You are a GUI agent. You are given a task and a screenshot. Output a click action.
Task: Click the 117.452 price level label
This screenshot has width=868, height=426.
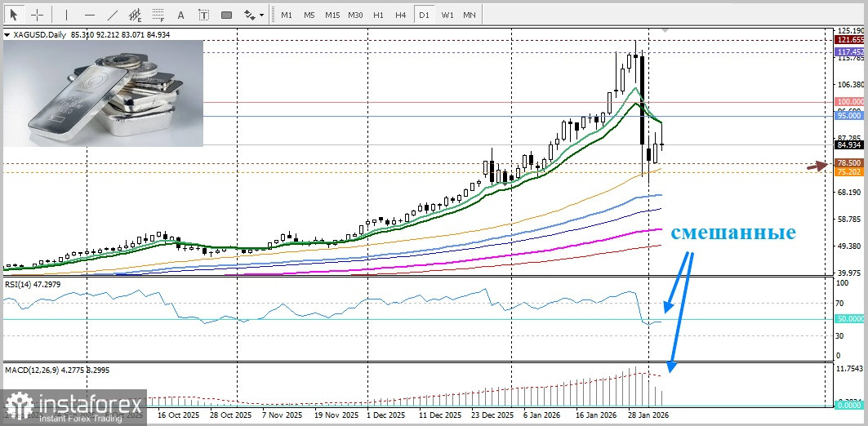[x=850, y=52]
